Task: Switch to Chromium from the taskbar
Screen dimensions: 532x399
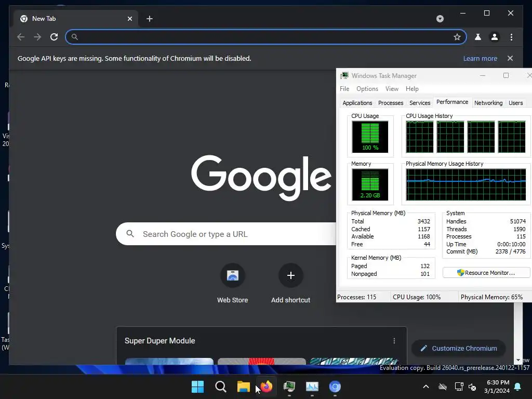Action: click(335, 387)
